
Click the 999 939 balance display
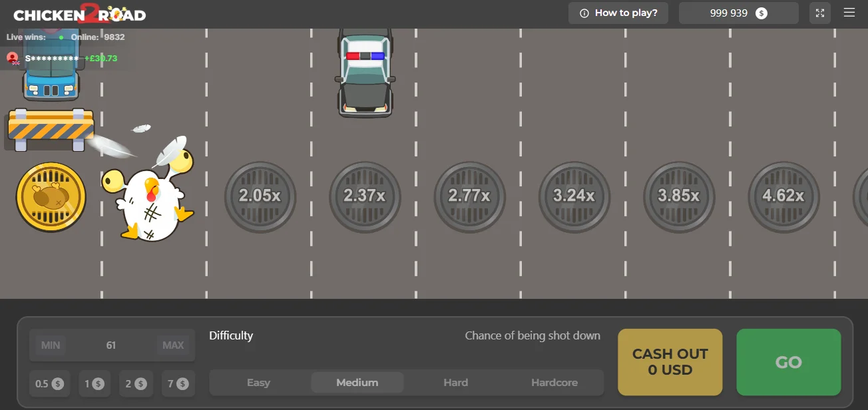tap(739, 13)
